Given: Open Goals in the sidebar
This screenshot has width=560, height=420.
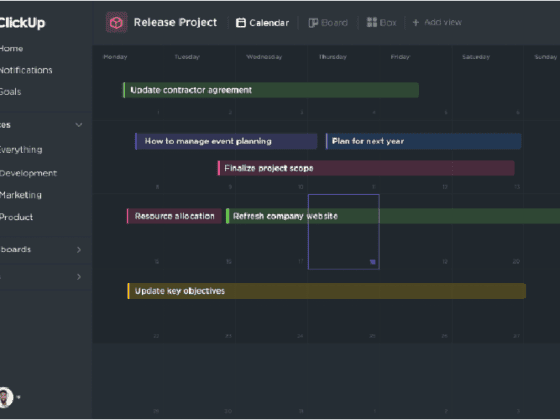Looking at the screenshot, I should 10,92.
